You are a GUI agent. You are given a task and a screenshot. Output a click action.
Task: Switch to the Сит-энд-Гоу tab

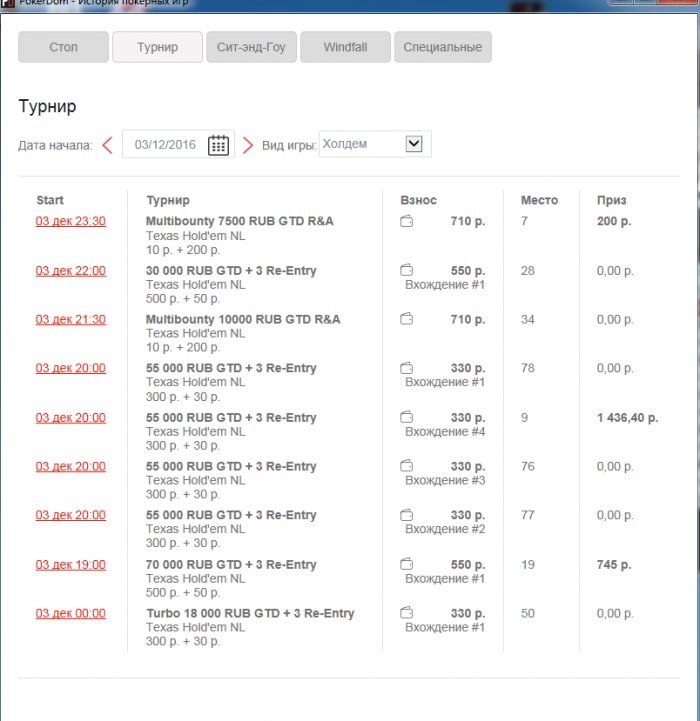point(251,47)
